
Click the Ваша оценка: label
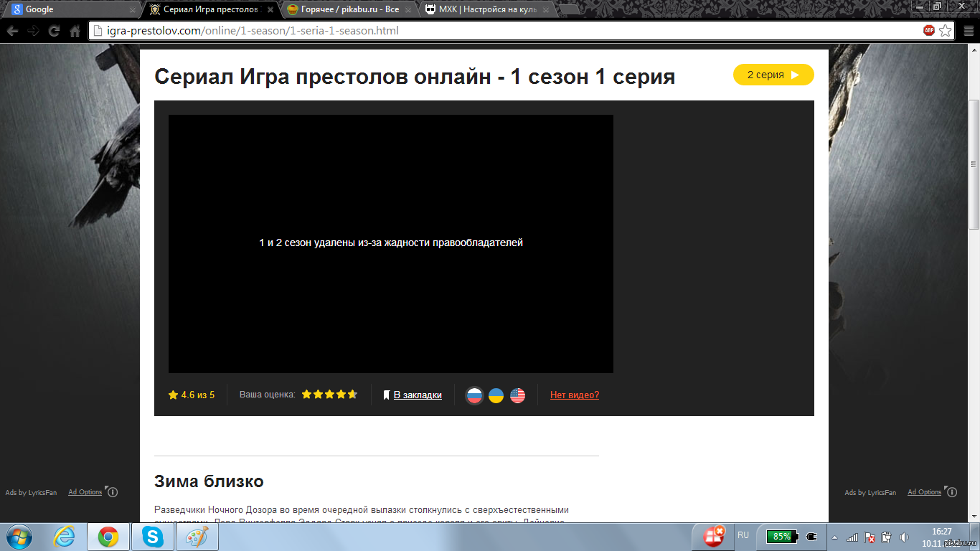pyautogui.click(x=268, y=395)
